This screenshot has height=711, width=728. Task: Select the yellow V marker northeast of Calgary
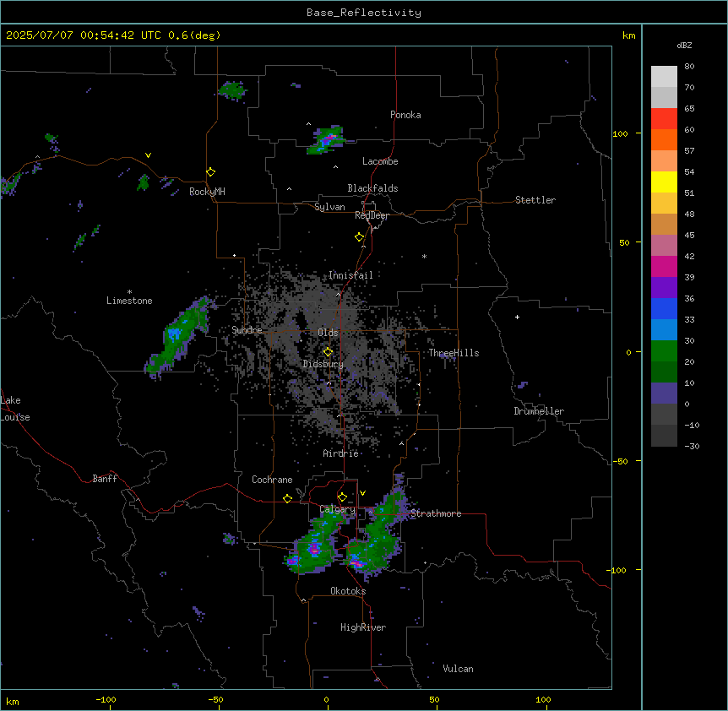362,493
